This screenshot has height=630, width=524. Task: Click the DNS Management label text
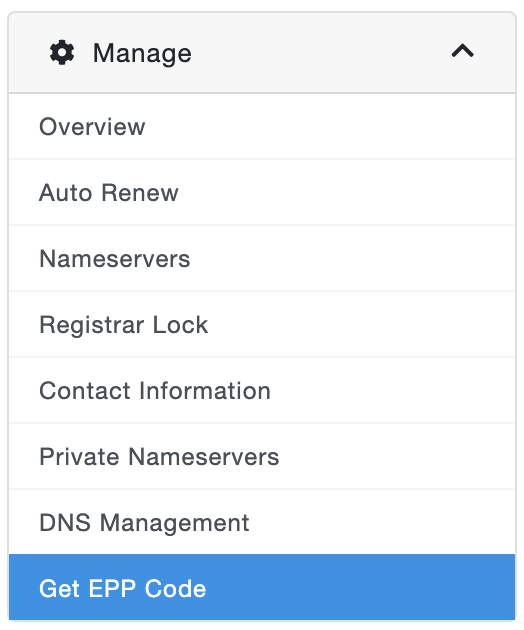pyautogui.click(x=144, y=523)
